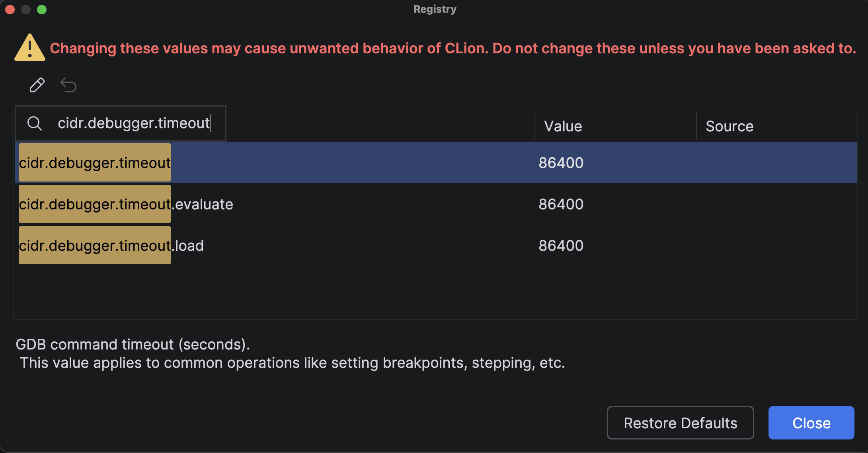The image size is (868, 453).
Task: Click the highlighted match in timeout.load row
Action: pos(95,245)
